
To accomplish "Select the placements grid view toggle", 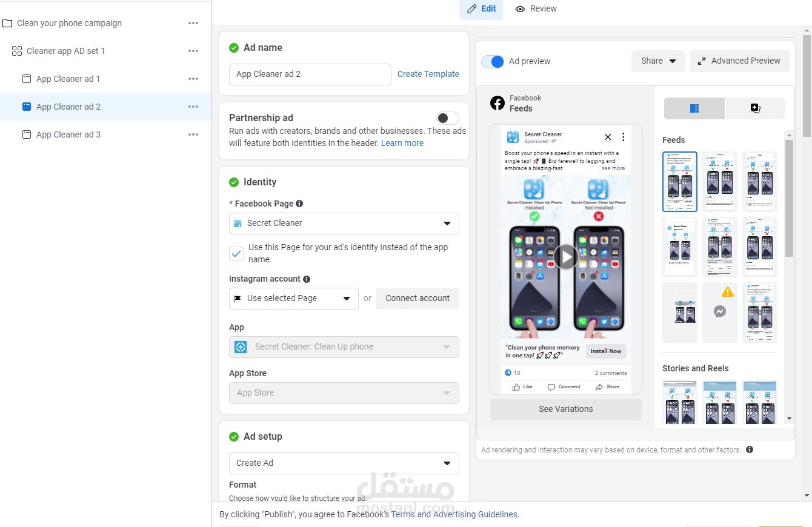I will (694, 108).
